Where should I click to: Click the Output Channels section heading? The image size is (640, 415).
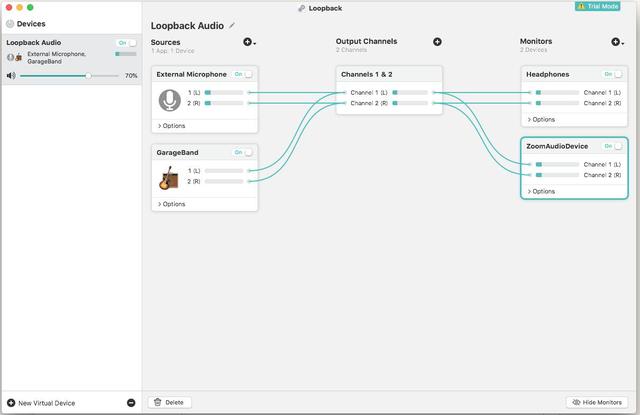coord(366,41)
